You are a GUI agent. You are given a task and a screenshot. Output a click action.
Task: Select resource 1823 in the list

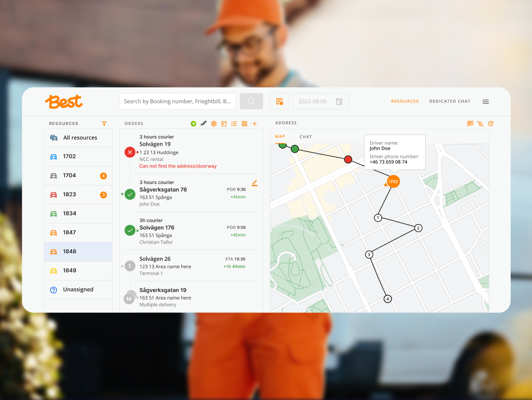78,195
